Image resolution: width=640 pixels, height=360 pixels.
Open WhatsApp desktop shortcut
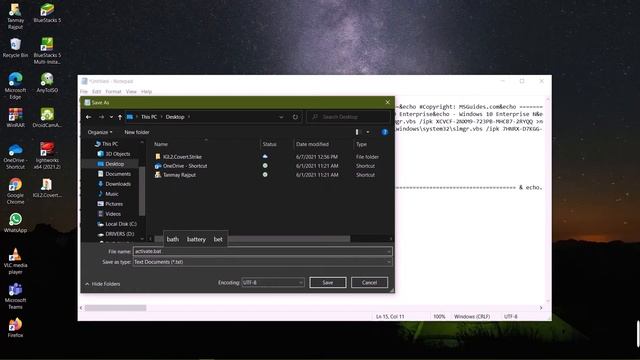click(x=16, y=223)
